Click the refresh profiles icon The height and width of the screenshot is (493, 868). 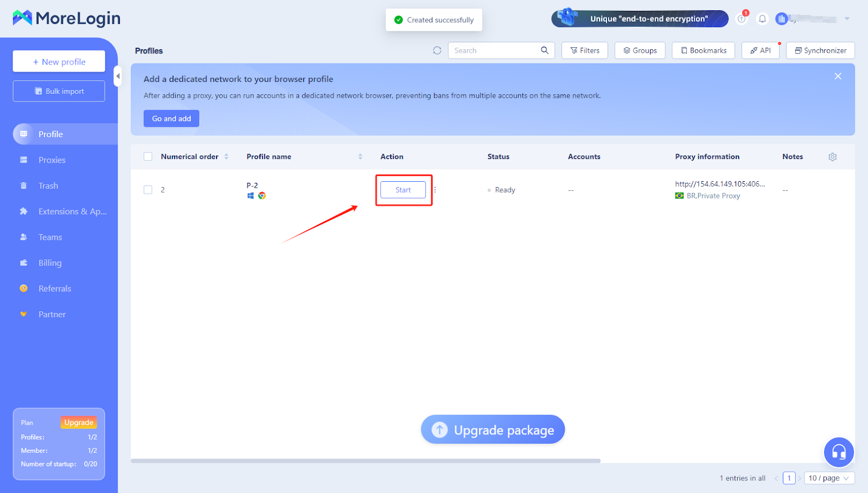(437, 50)
